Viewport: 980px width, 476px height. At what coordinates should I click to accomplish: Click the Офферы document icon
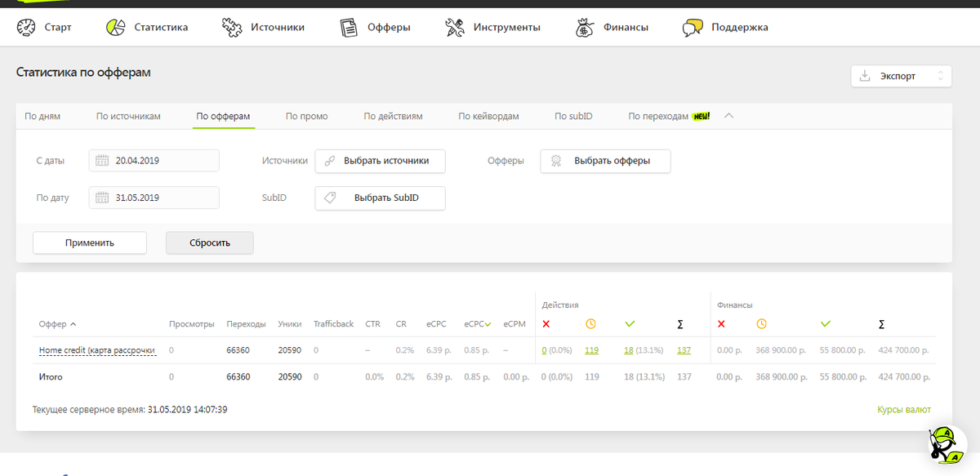(349, 28)
